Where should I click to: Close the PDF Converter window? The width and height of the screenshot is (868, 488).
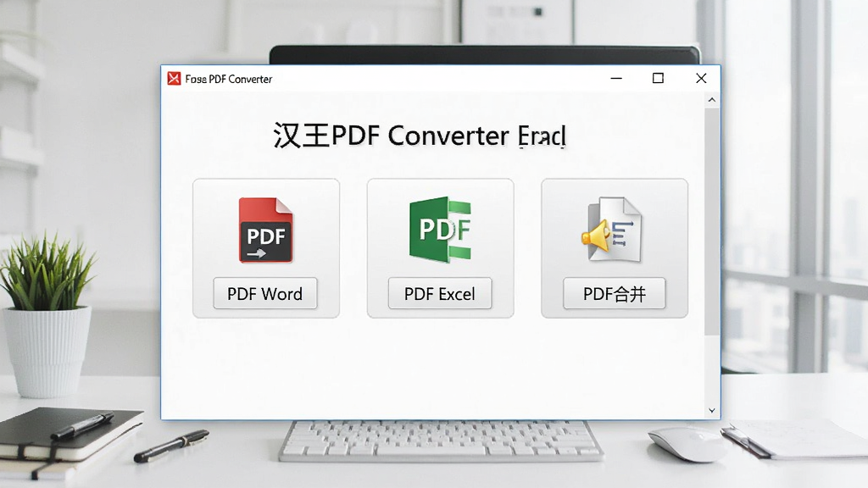click(x=701, y=79)
